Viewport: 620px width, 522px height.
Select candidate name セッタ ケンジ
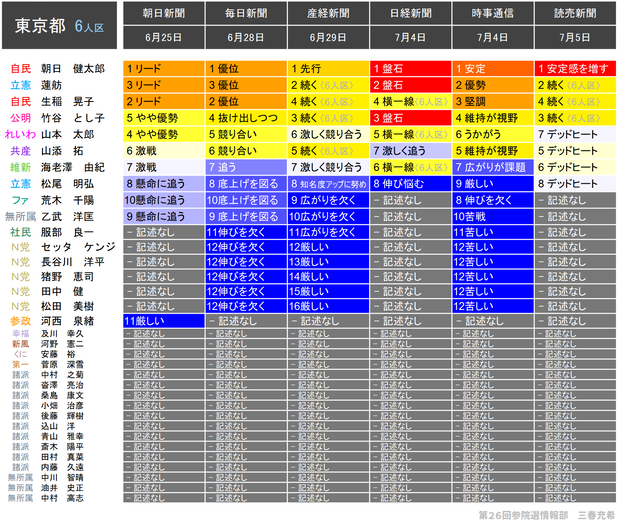(x=78, y=247)
